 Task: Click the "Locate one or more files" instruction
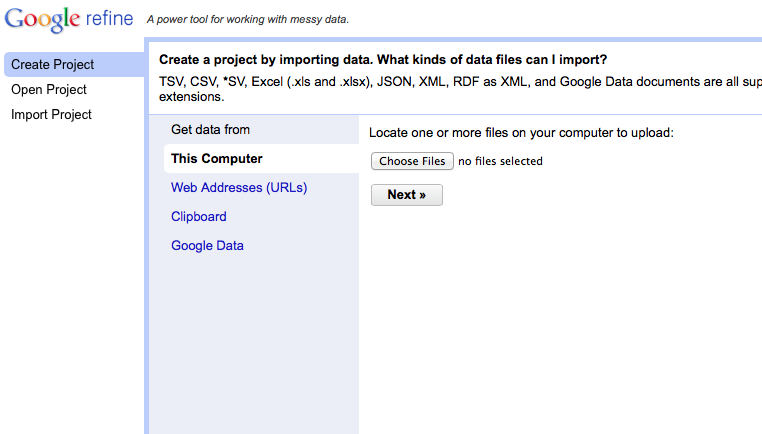coord(521,133)
